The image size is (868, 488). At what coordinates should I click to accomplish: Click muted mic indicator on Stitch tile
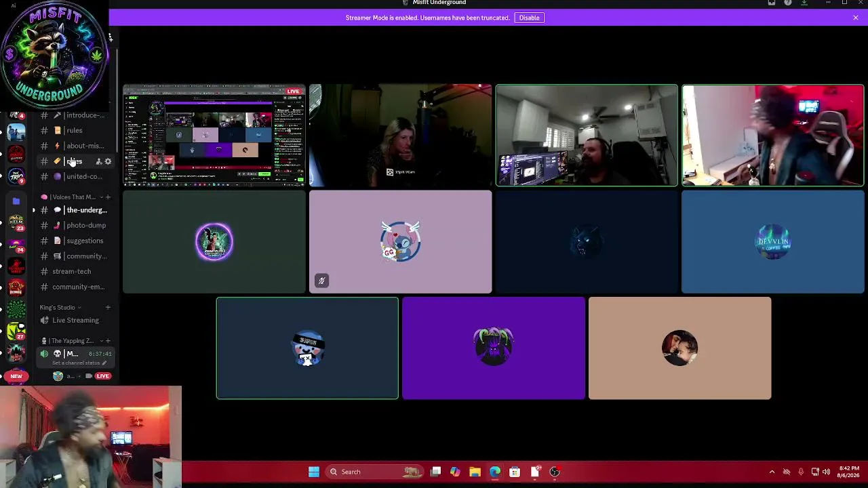321,281
